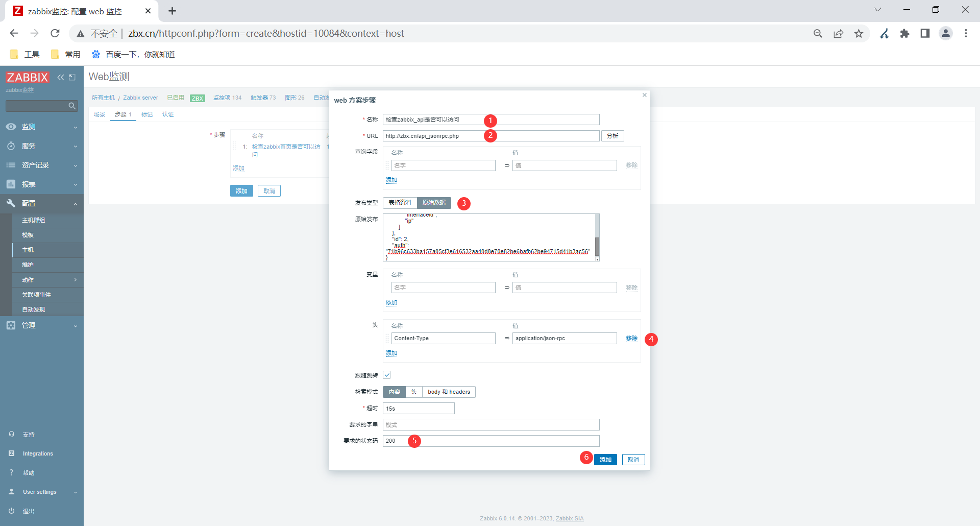
Task: Click the 要求的字串 input field
Action: [491, 425]
